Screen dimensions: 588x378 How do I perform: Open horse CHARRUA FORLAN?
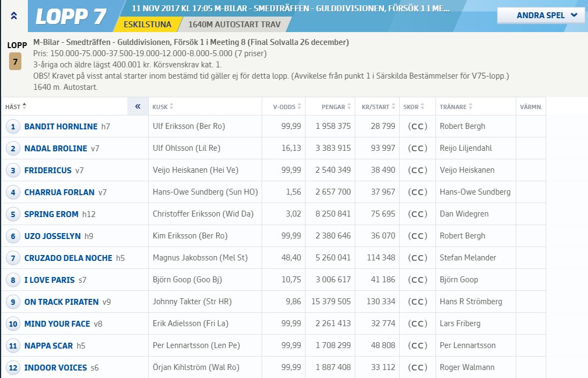59,192
